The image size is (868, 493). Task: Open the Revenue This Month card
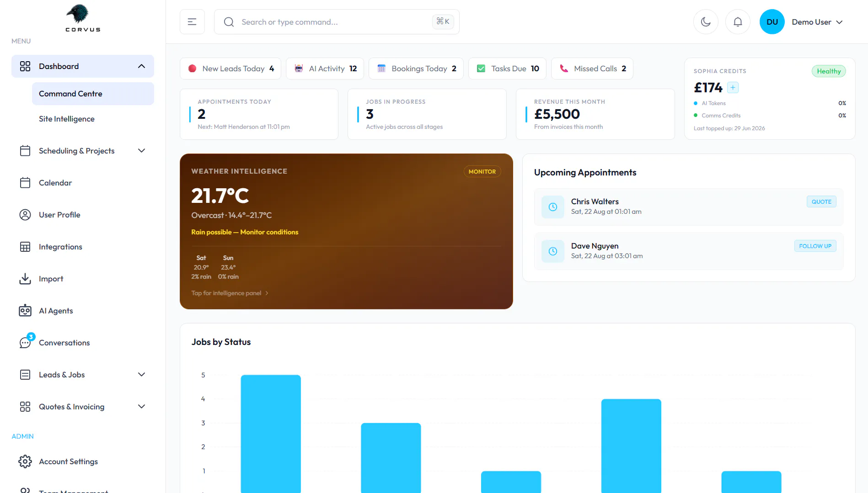pyautogui.click(x=595, y=114)
